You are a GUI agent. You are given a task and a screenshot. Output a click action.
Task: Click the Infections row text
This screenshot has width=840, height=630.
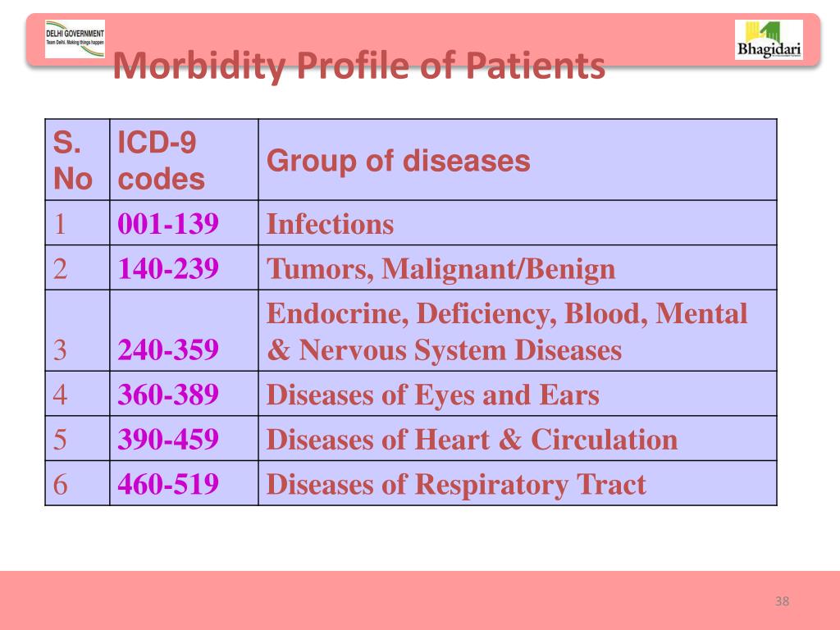[x=330, y=224]
